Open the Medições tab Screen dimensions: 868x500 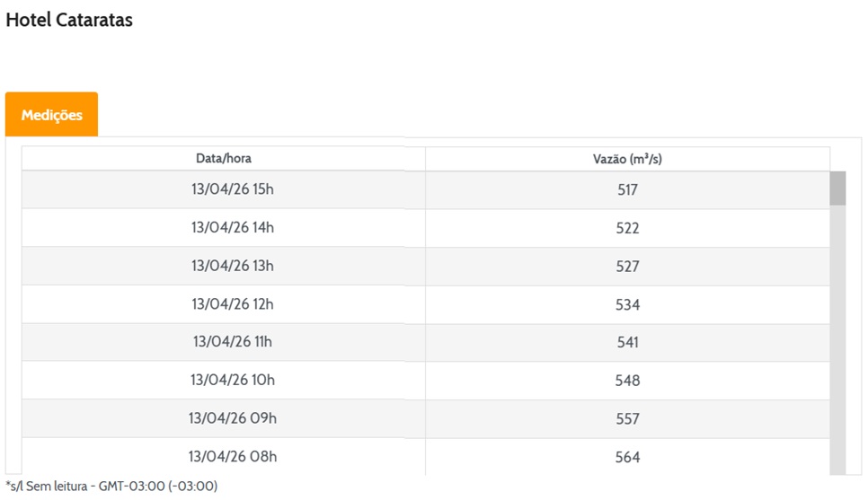tap(51, 115)
